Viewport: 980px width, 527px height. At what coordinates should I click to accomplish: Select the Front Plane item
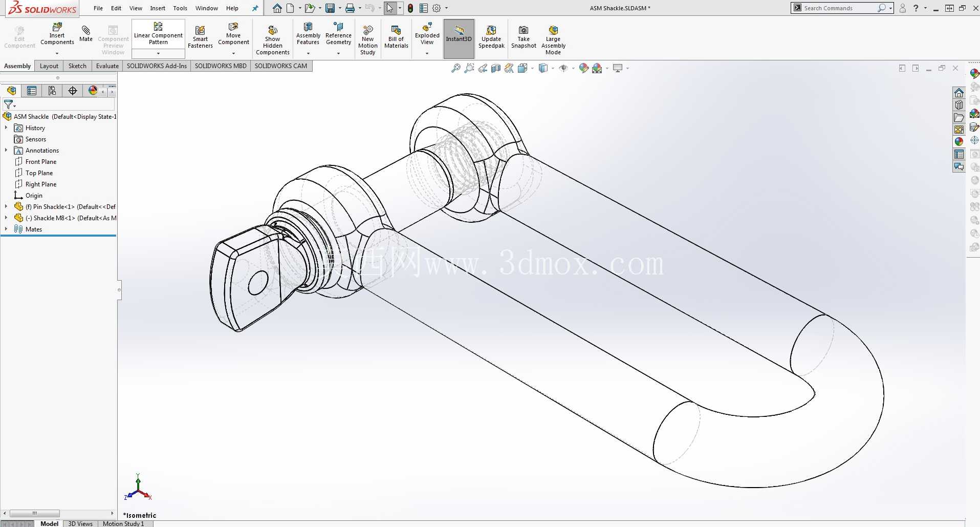click(x=41, y=162)
